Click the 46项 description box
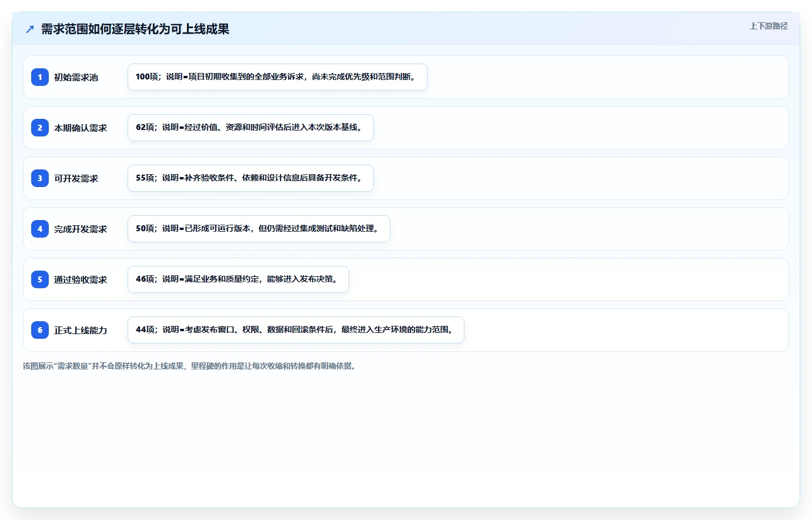The image size is (812, 520). 238,279
